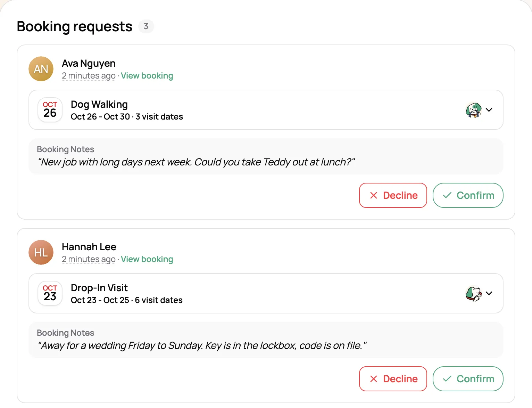Decline Ava Nguyen's dog walking request
Screen dimensions: 532x408
(393, 195)
